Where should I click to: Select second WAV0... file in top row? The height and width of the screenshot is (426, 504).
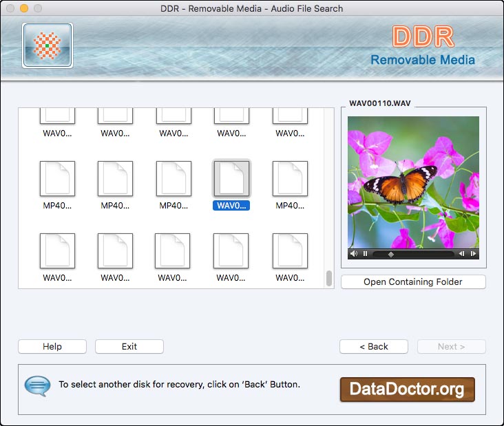pos(115,116)
